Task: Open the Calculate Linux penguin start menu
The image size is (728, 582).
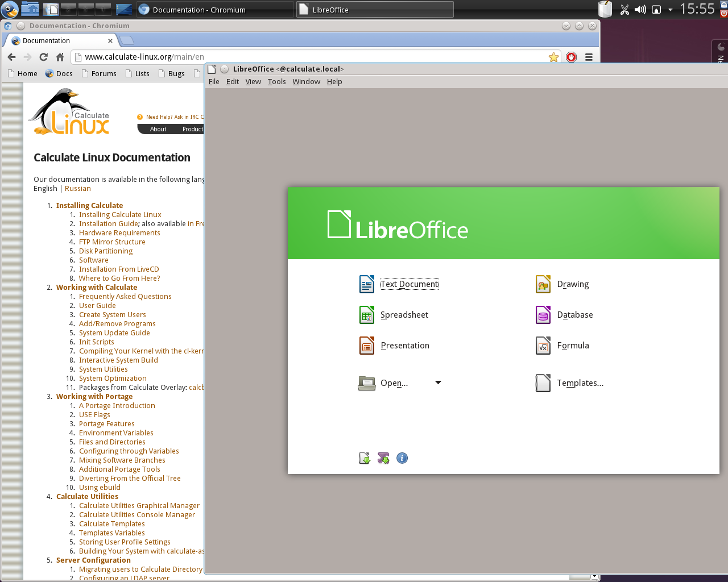Action: pos(10,9)
